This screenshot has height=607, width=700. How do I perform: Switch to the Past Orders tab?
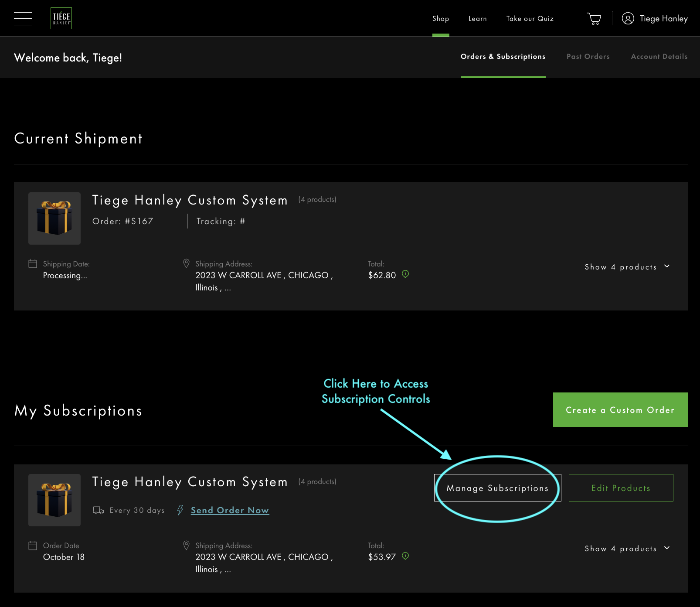pos(588,57)
